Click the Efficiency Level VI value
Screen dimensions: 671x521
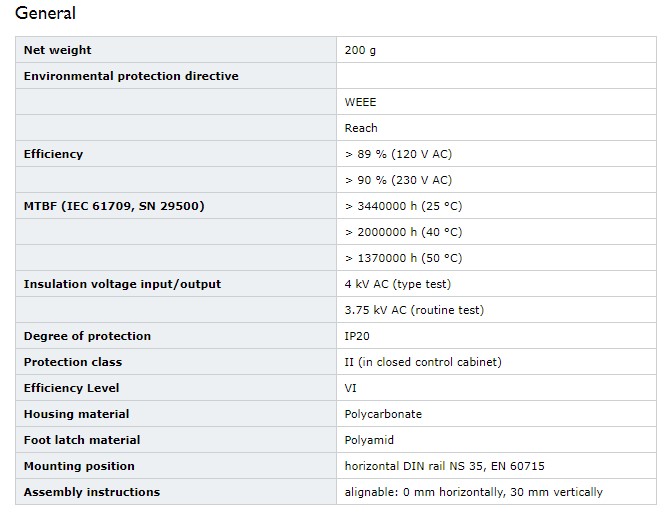pos(350,388)
